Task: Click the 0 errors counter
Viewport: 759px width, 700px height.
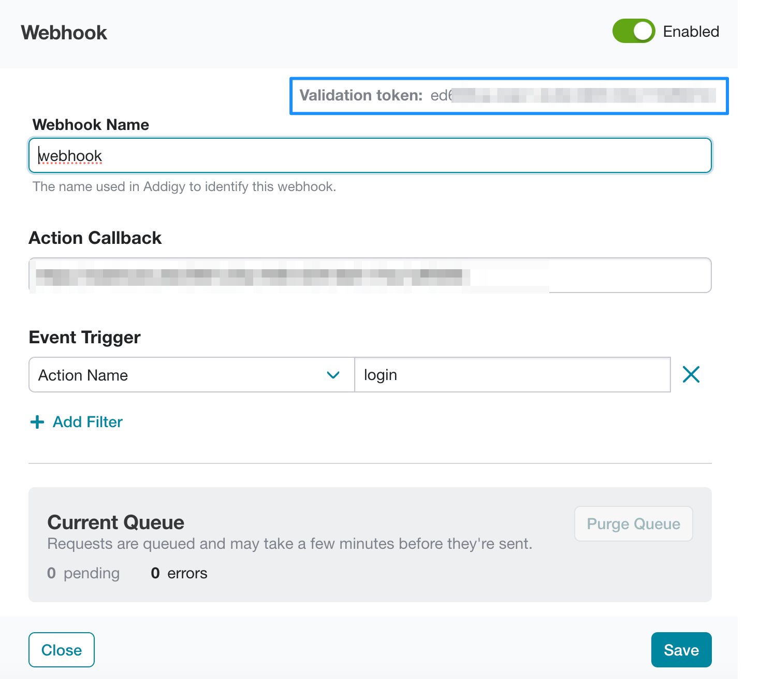Action: (179, 573)
